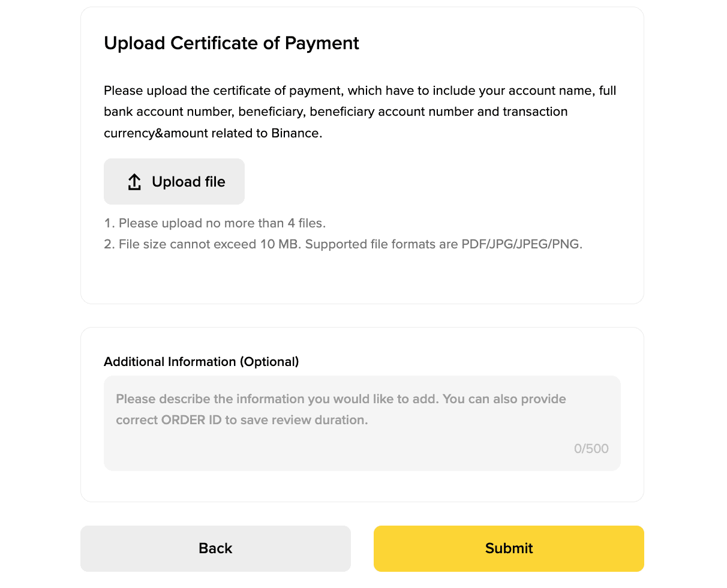Submit the payment certificate form
Viewport: 727px width, 588px height.
(509, 548)
